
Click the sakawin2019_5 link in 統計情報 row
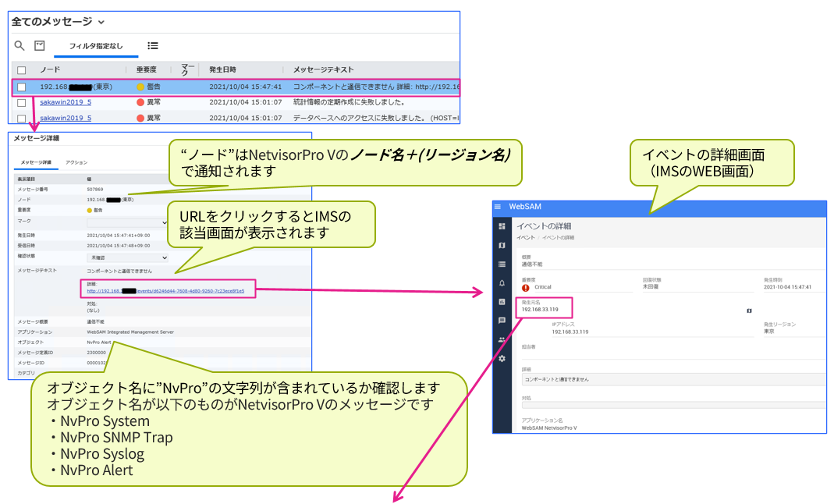[66, 102]
